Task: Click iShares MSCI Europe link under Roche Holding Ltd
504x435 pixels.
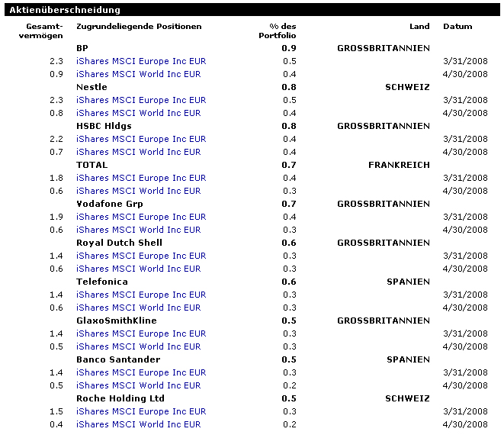Action: (x=141, y=411)
